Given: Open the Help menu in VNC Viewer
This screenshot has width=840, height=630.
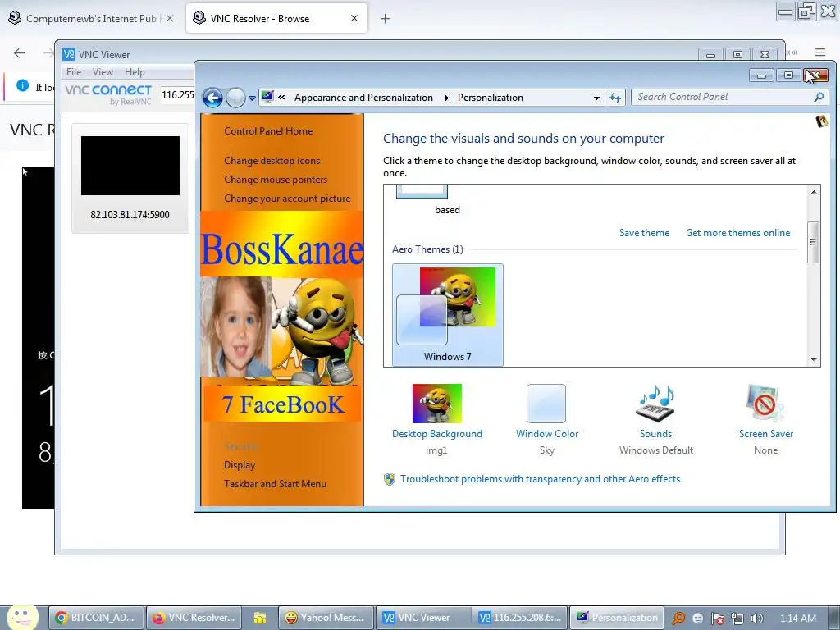Looking at the screenshot, I should [x=135, y=72].
